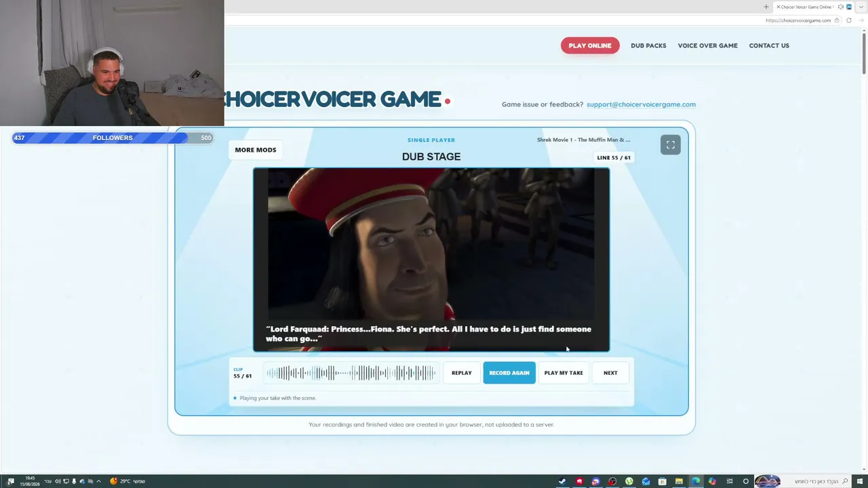The width and height of the screenshot is (868, 488).
Task: Open the Copilot app from the taskbar
Action: pos(712,481)
